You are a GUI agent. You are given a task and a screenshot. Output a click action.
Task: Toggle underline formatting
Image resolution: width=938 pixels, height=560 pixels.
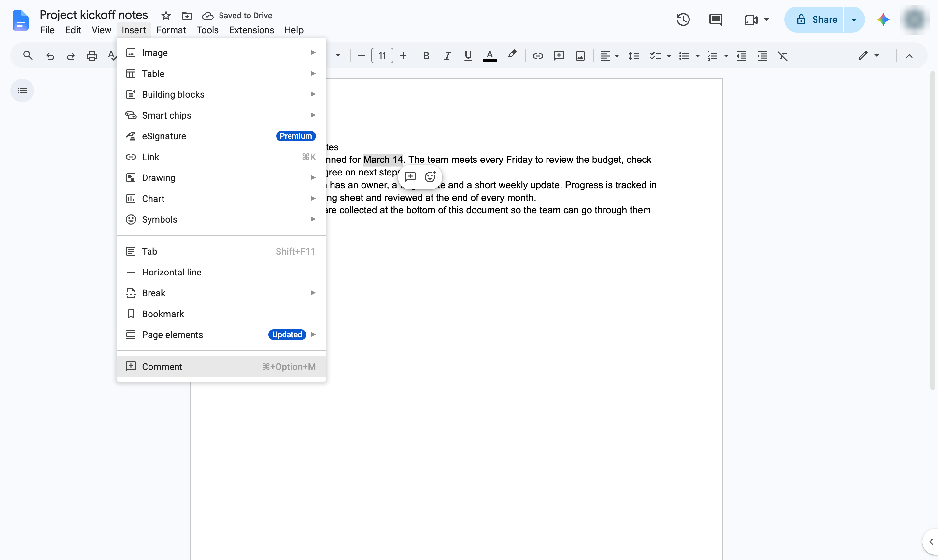coord(468,56)
